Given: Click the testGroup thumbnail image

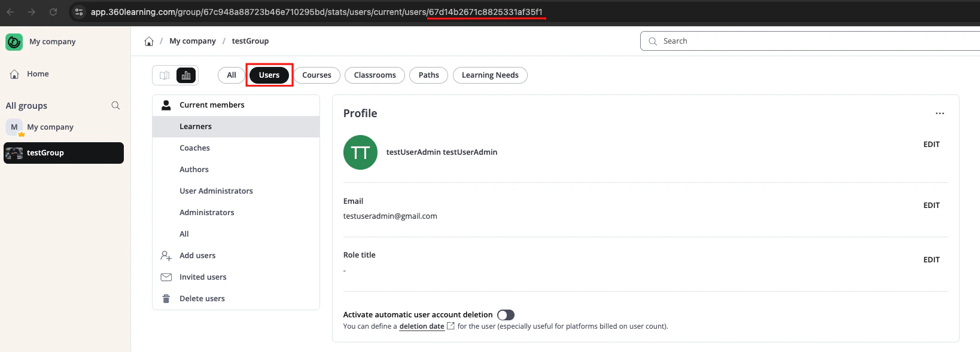Looking at the screenshot, I should click(x=14, y=153).
